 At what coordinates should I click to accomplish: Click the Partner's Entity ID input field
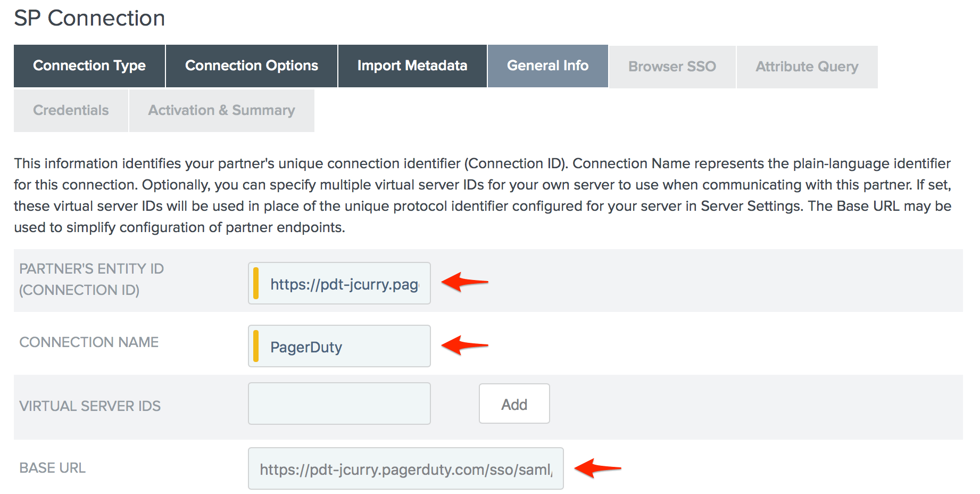pos(344,284)
